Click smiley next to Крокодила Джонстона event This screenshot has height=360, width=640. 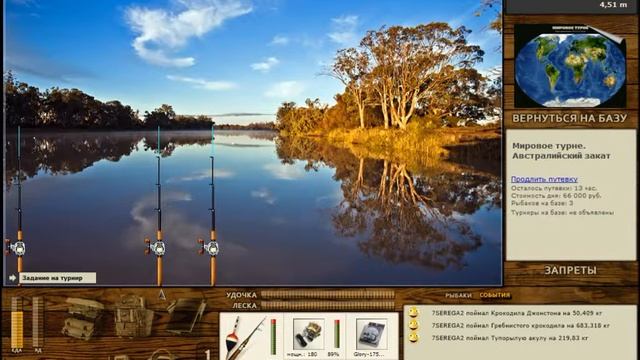point(413,313)
